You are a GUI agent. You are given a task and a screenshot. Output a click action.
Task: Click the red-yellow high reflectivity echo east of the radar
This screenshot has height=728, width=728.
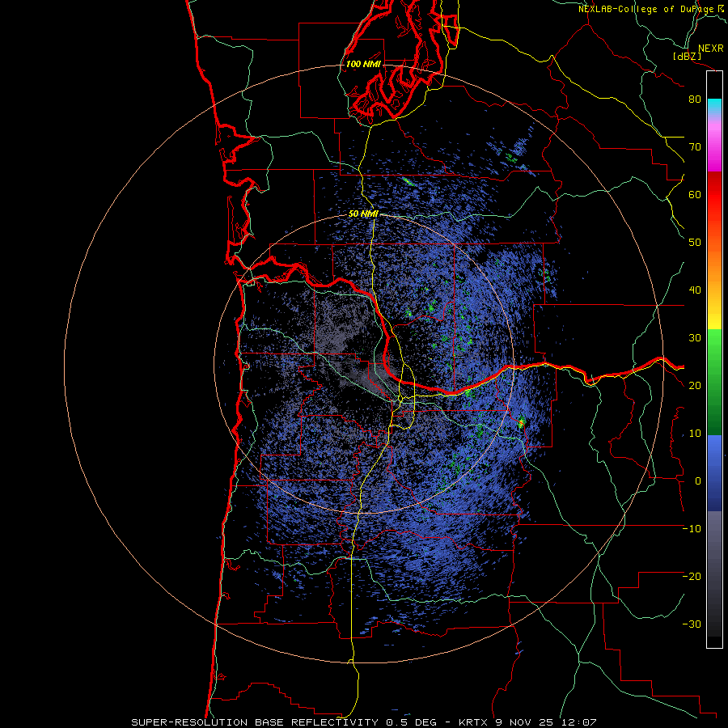coord(521,422)
